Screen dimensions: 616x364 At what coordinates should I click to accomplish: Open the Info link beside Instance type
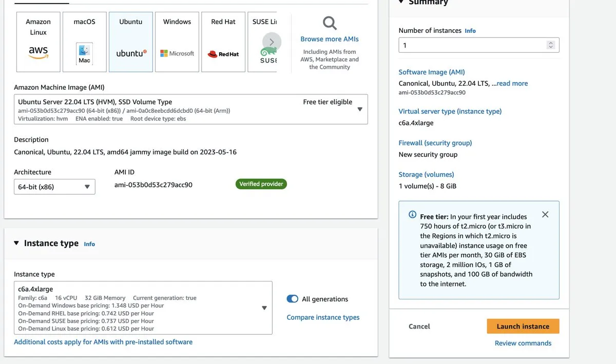point(89,244)
